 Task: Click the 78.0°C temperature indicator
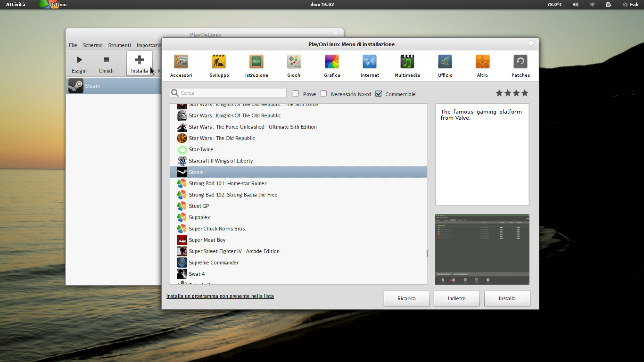554,4
